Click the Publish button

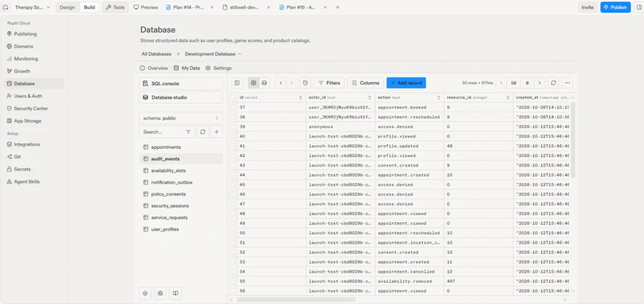point(615,8)
